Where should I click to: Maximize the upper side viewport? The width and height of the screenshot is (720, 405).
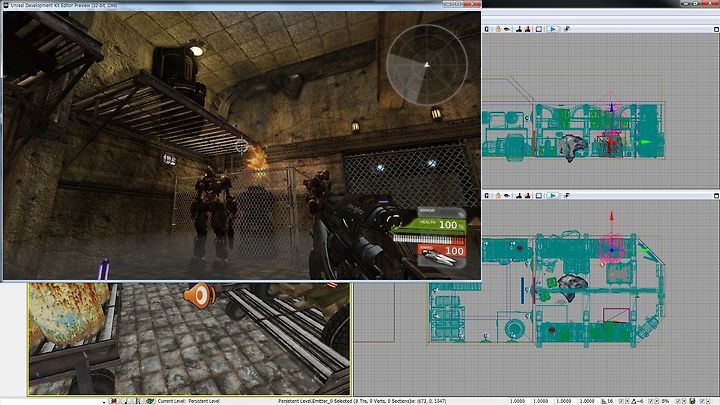[716, 29]
